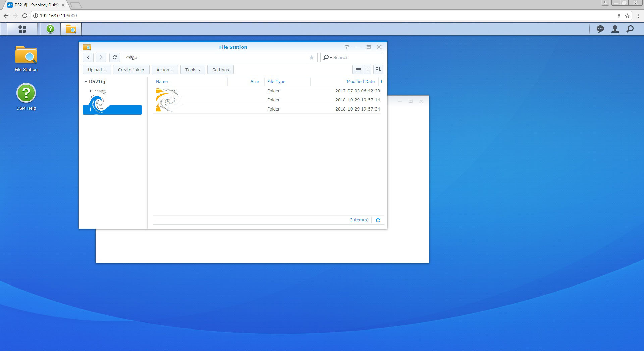Refresh the File Station folder view

click(115, 57)
